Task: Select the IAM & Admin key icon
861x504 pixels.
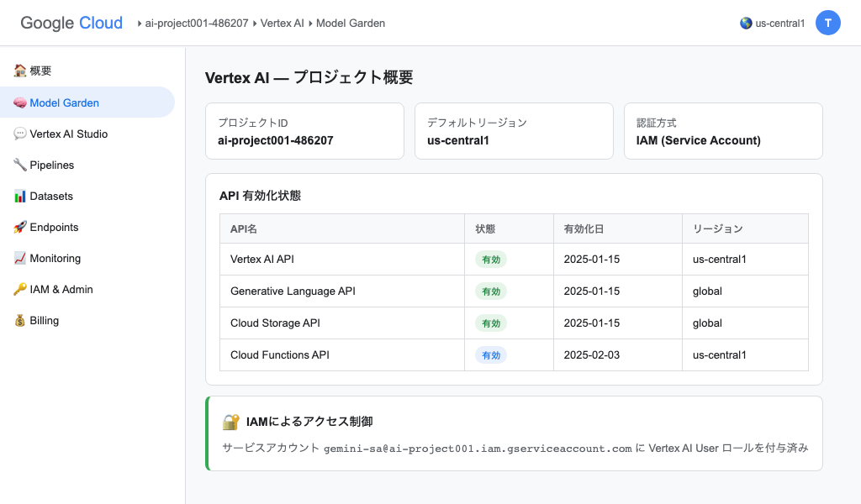Action: [x=20, y=289]
